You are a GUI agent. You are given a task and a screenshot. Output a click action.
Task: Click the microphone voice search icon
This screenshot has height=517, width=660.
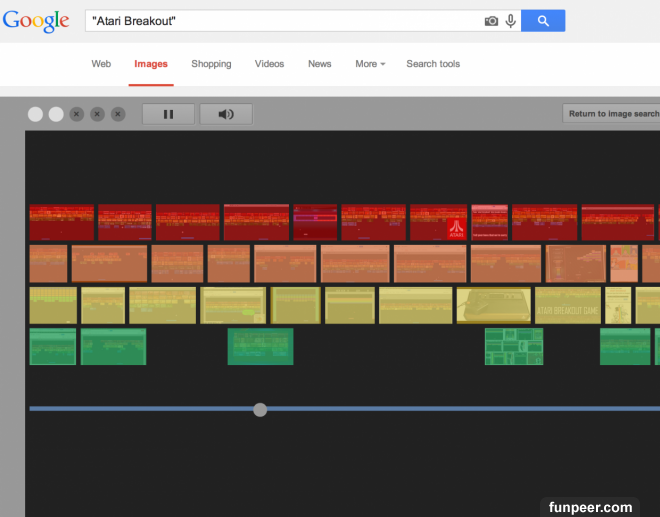click(x=511, y=21)
